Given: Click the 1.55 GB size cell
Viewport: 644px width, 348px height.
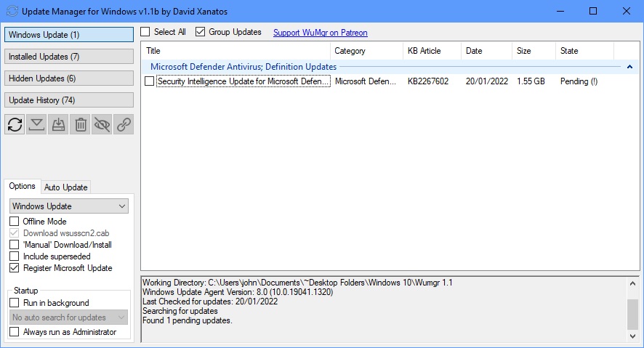Looking at the screenshot, I should pyautogui.click(x=531, y=81).
